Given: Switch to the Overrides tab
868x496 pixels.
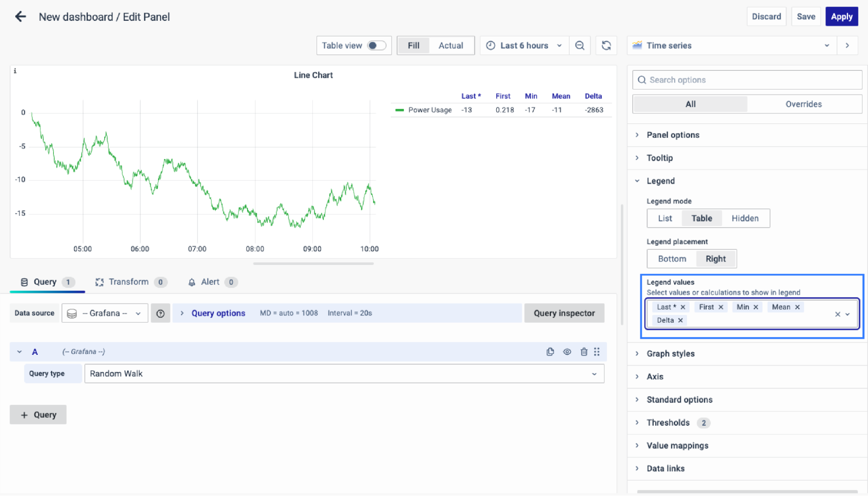Looking at the screenshot, I should (803, 104).
